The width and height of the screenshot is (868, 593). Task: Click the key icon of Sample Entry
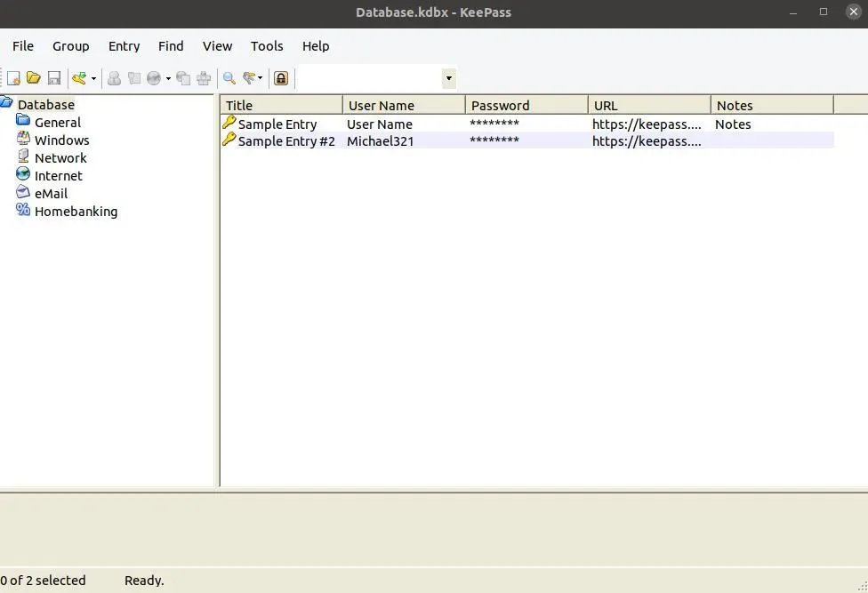pos(229,123)
